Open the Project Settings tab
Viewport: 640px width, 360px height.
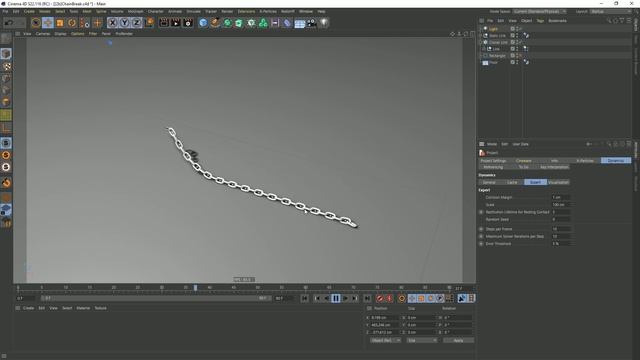[493, 160]
